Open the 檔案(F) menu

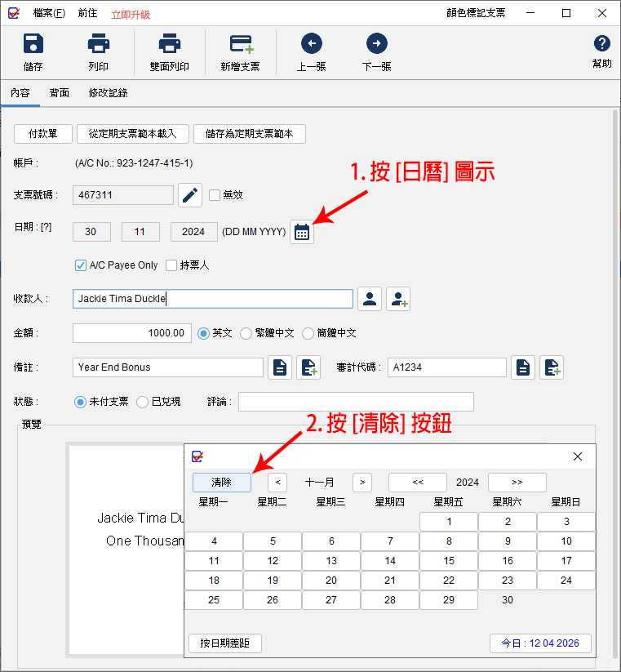coord(49,13)
